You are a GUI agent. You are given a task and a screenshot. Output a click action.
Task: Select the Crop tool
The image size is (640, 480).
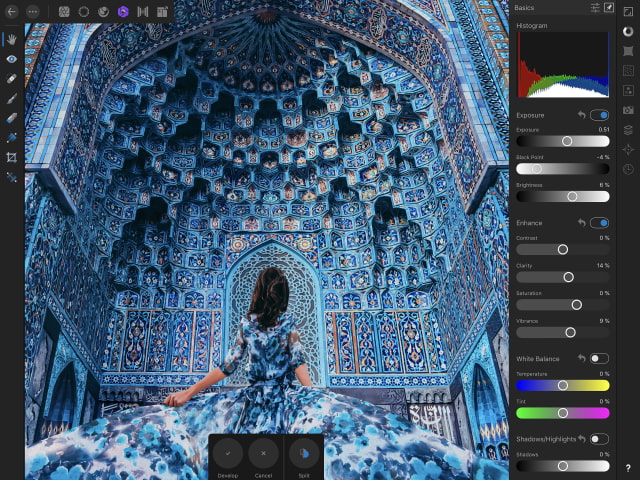tap(12, 157)
